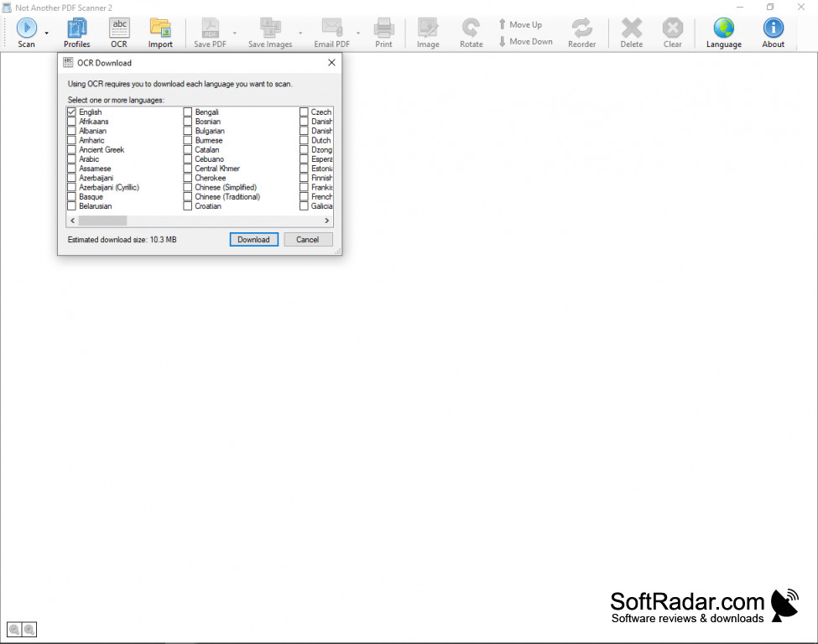Screen dimensions: 818x644
Task: Open the Image editing tool
Action: click(428, 33)
